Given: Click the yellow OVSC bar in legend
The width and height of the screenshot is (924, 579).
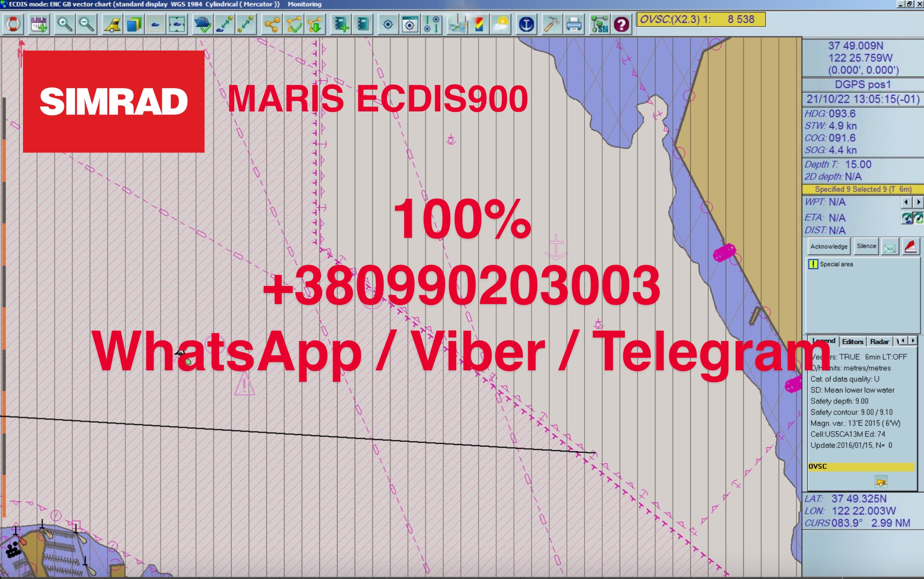Looking at the screenshot, I should pos(861,466).
